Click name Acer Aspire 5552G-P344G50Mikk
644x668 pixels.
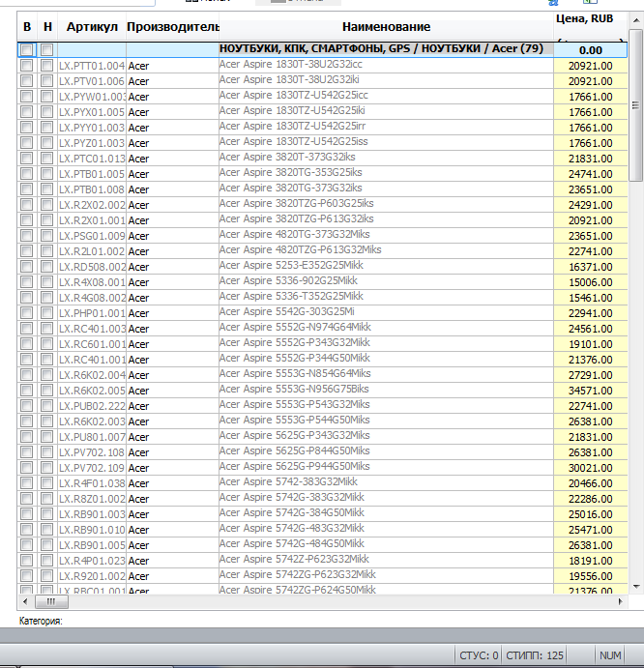(x=295, y=358)
